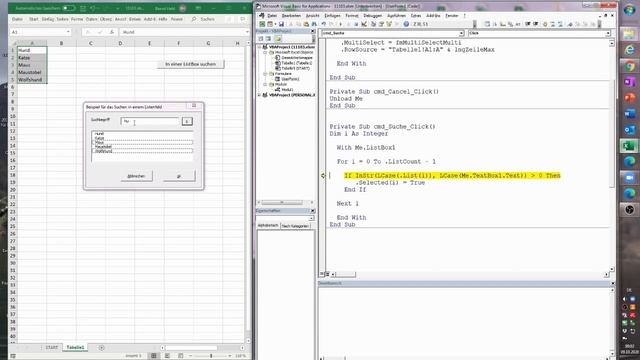Switch to the Tabelle1 sheet tab
This screenshot has height=360, width=640.
pos(75,347)
